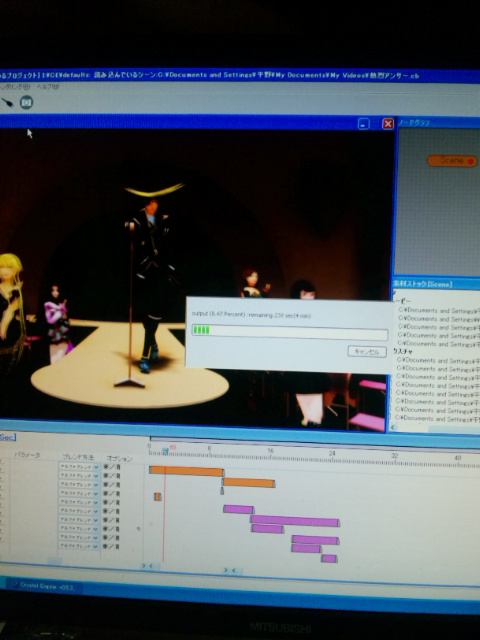This screenshot has height=640, width=480.
Task: Cancel the render with キャンセル button
Action: (x=367, y=351)
